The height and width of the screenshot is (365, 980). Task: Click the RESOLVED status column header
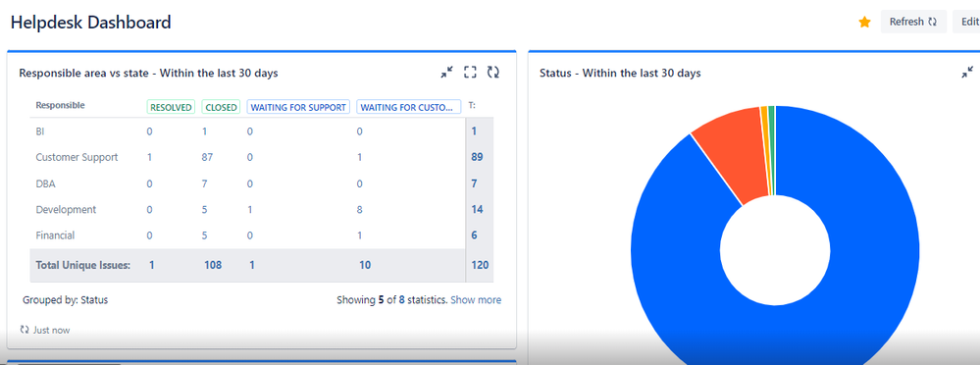coord(171,107)
